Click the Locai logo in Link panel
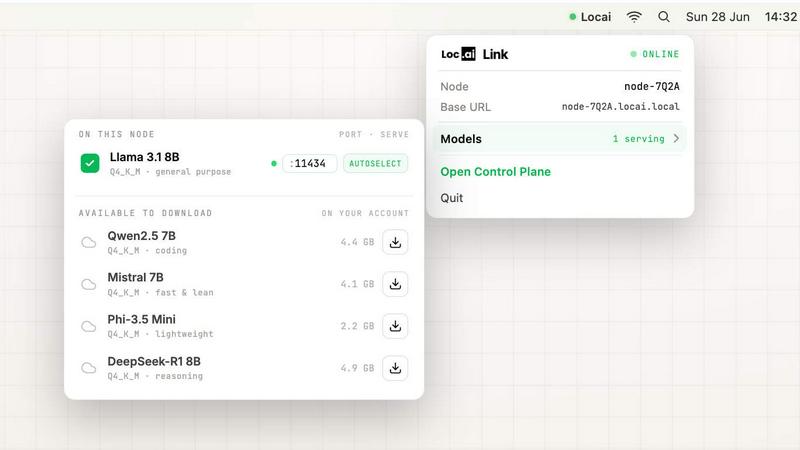The width and height of the screenshot is (800, 450). coord(458,54)
